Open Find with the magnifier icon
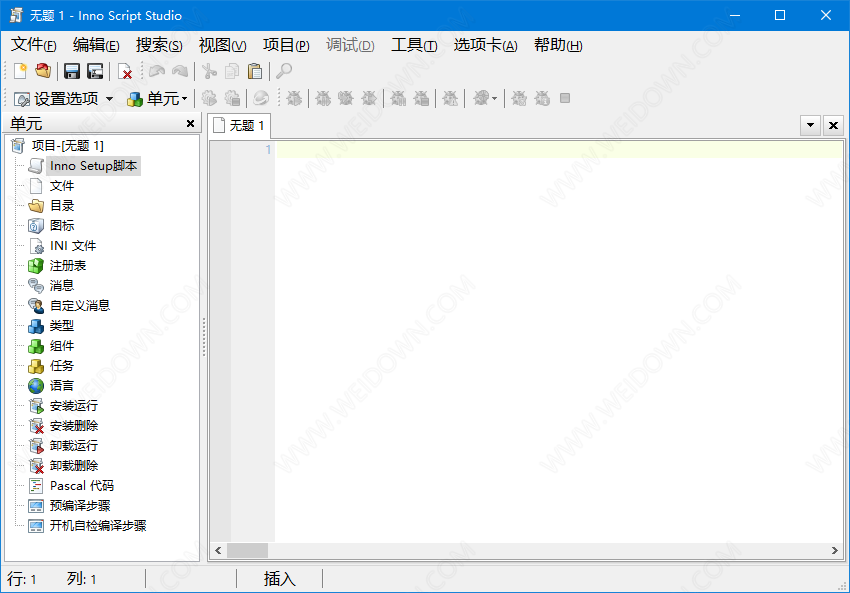The height and width of the screenshot is (593, 850). click(284, 71)
